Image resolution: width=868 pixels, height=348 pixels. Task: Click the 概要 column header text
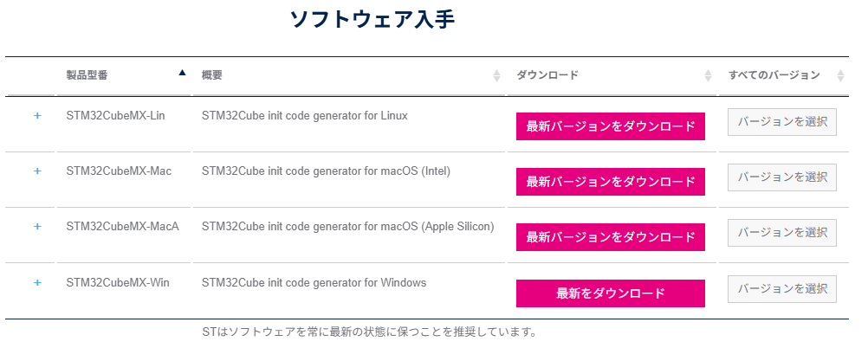point(212,75)
